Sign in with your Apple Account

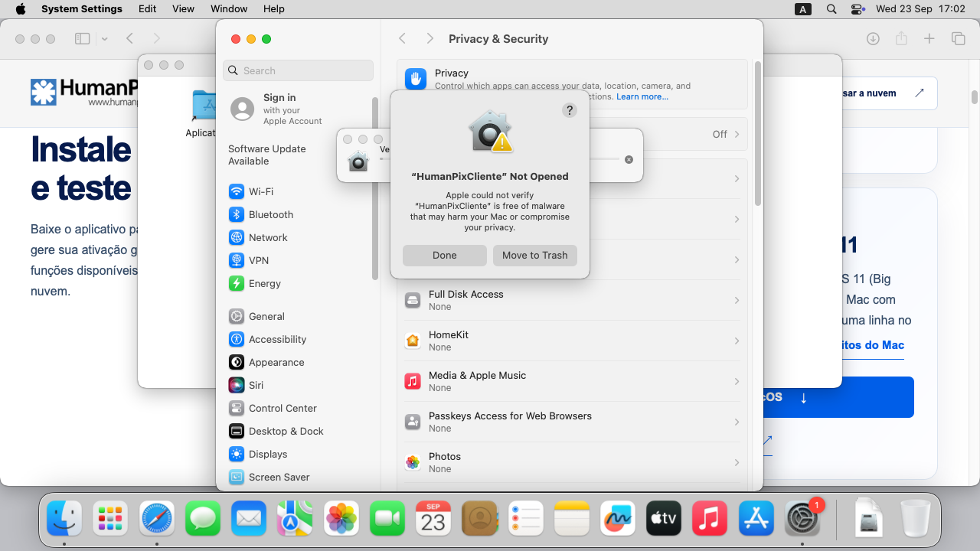point(299,109)
